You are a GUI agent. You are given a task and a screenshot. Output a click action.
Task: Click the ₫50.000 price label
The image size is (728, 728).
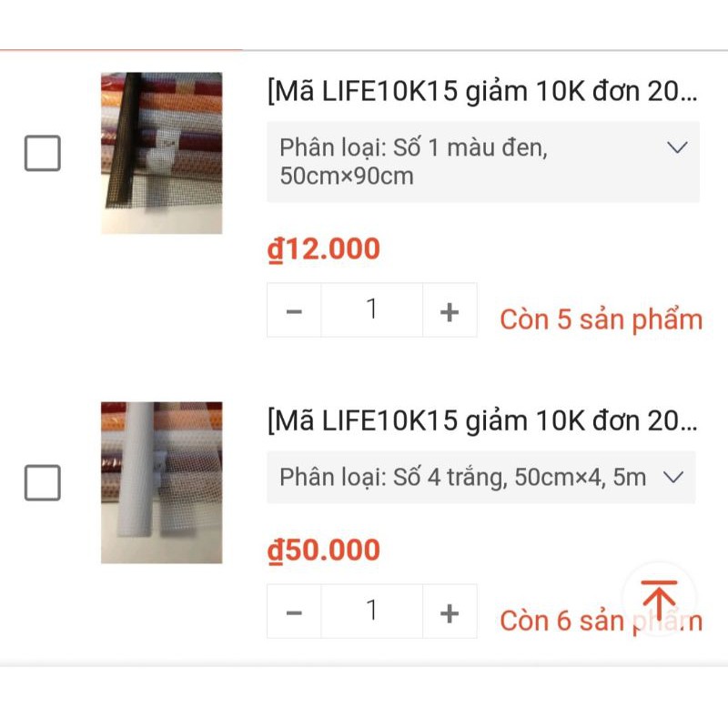click(x=324, y=551)
